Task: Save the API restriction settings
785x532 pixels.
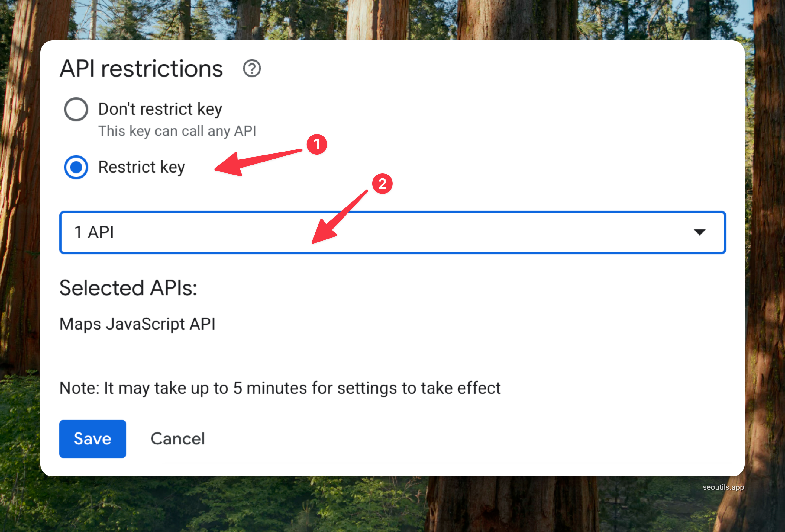Action: tap(92, 438)
